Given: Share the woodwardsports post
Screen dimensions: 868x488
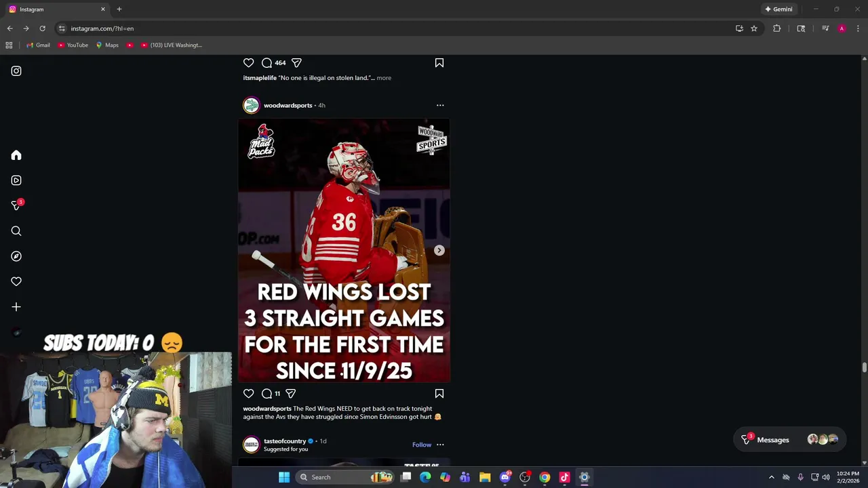Looking at the screenshot, I should pos(291,394).
